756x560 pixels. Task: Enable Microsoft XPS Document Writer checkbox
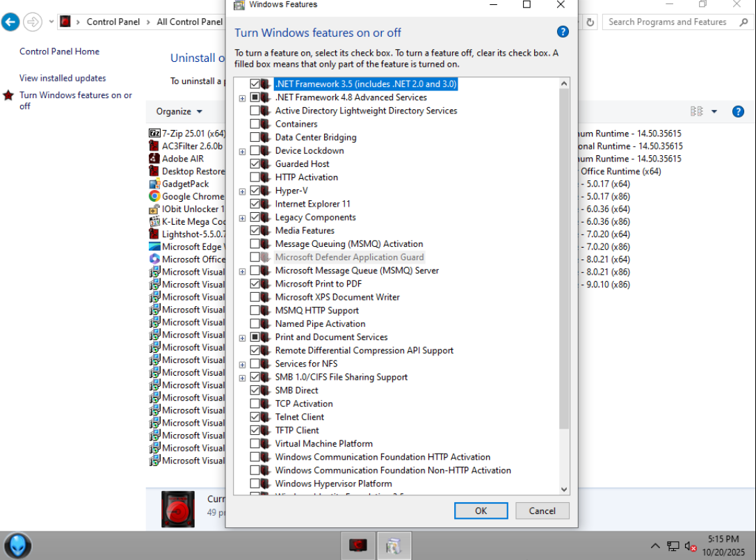pos(255,297)
